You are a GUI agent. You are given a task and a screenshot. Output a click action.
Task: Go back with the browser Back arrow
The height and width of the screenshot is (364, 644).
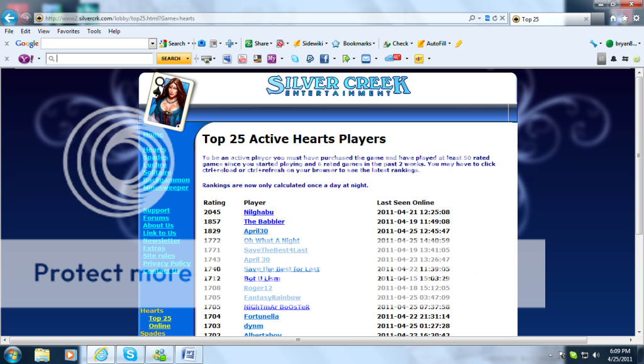9,18
